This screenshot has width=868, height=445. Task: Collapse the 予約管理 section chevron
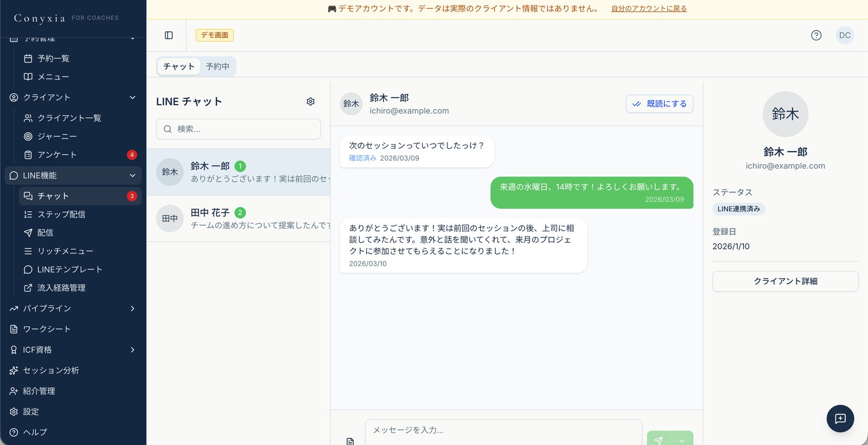click(x=132, y=38)
